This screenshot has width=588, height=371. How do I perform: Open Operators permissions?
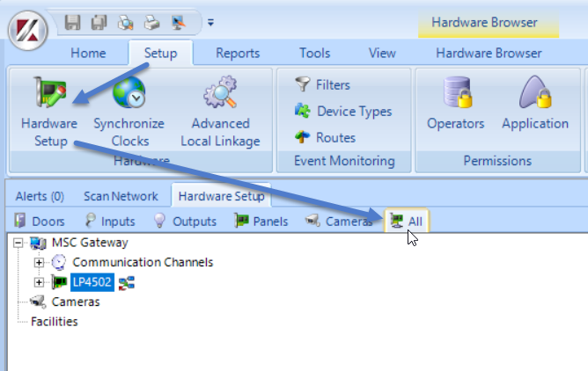[456, 104]
